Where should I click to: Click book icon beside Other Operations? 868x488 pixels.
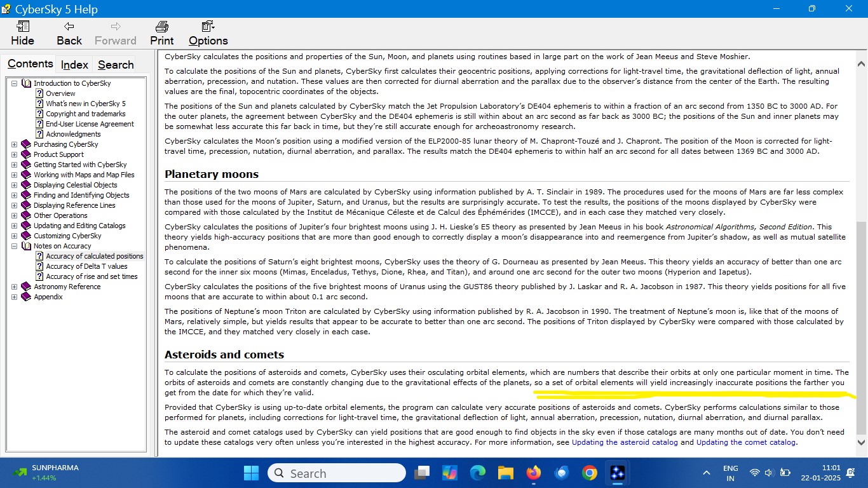26,215
